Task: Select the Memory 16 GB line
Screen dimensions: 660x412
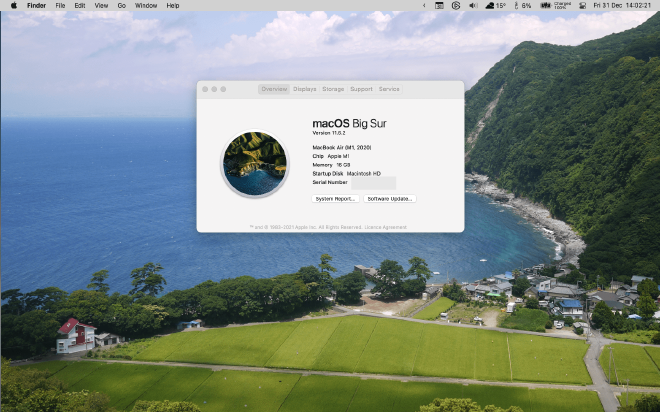Action: (331, 165)
